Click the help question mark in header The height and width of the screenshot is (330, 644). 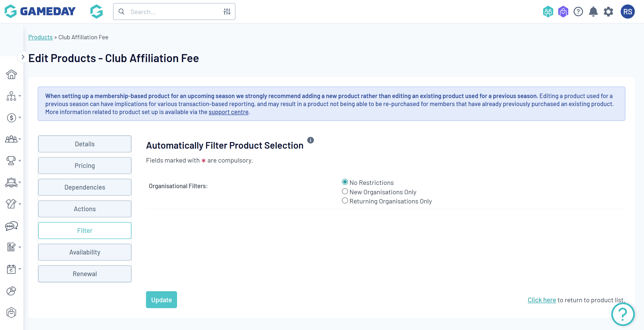[x=578, y=12]
